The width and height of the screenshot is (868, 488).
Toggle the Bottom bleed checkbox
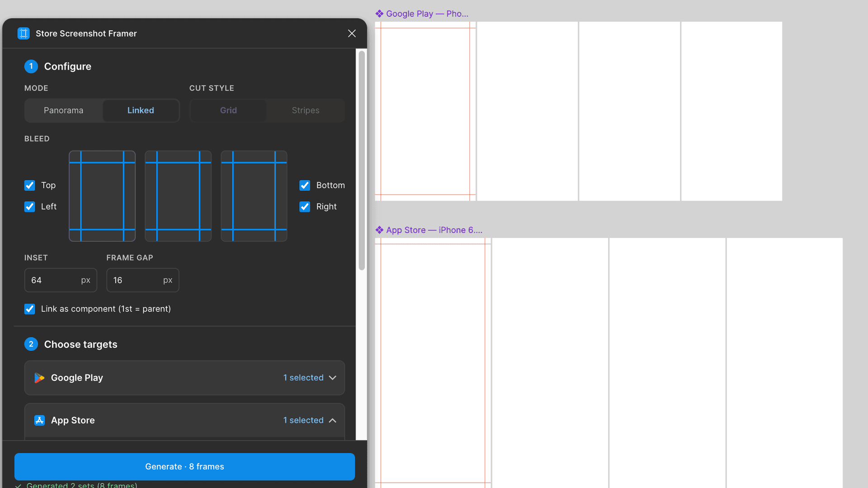(305, 185)
